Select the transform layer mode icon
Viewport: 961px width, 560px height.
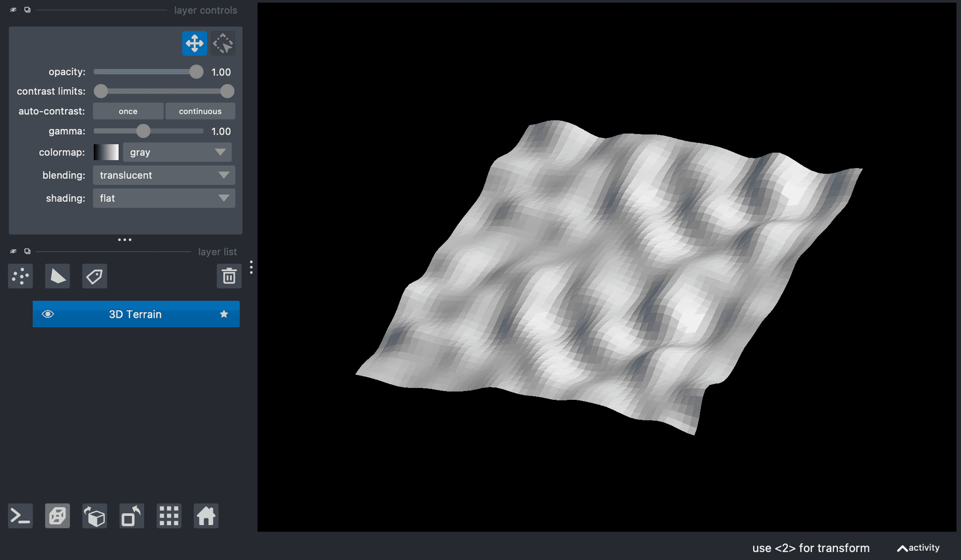pyautogui.click(x=223, y=44)
